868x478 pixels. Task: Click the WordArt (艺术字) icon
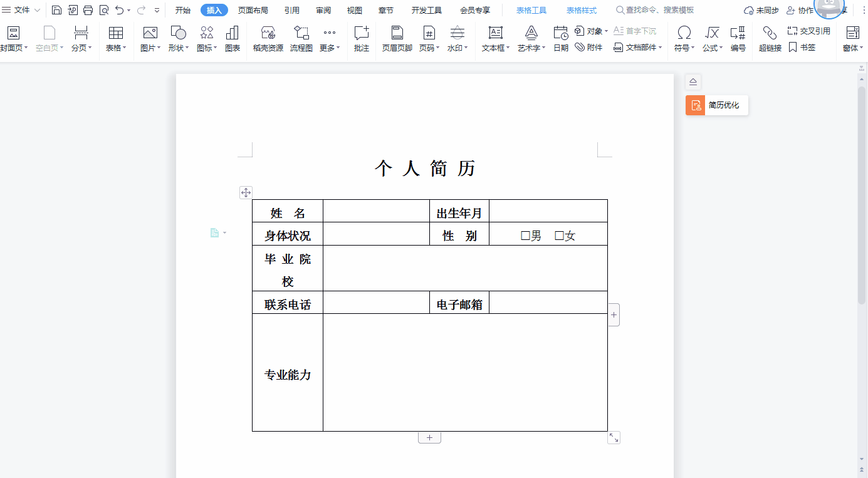coord(531,33)
